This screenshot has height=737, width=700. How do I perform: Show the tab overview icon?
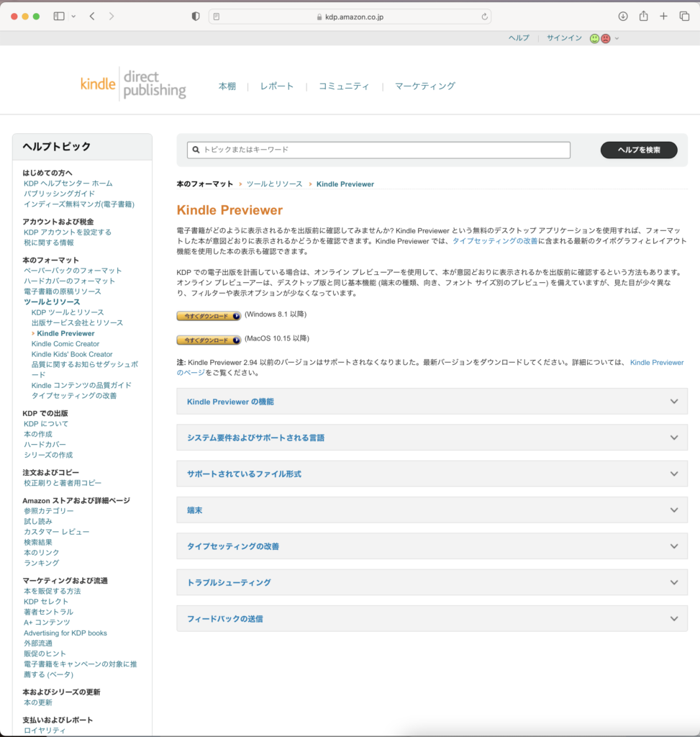(x=684, y=16)
